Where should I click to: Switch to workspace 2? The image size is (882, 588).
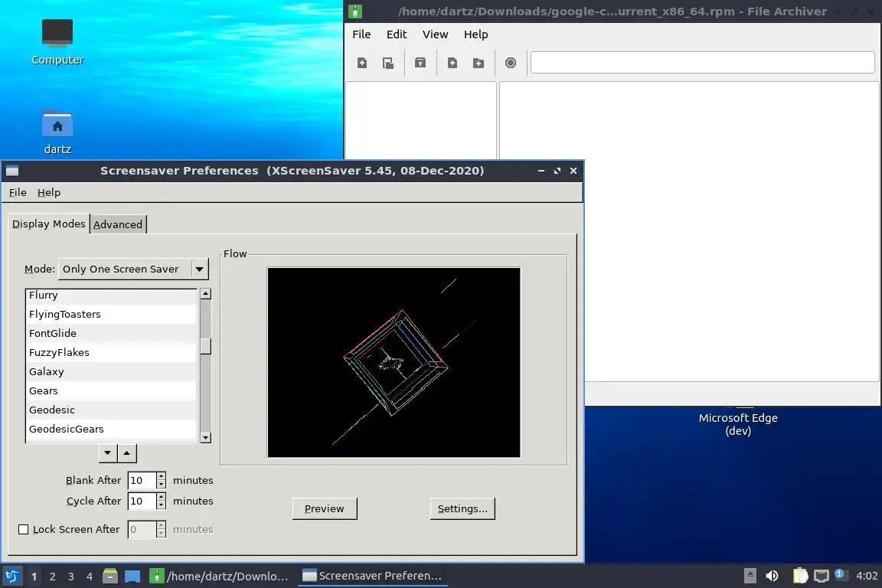(52, 577)
